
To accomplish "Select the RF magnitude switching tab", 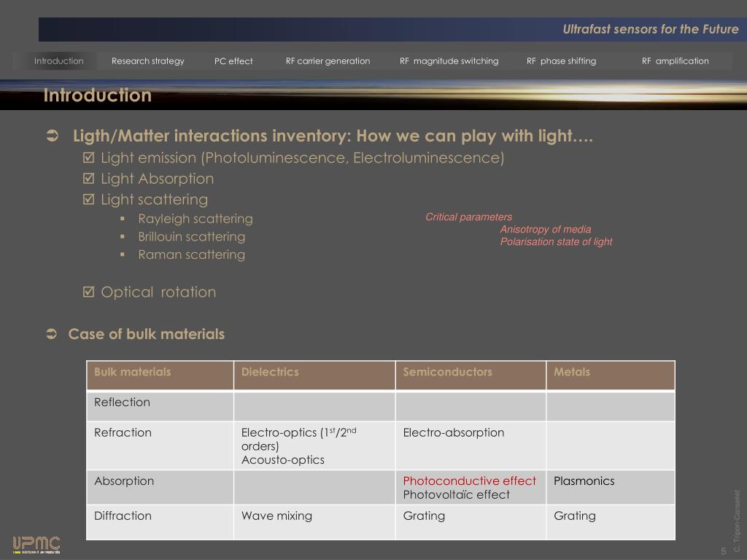I will point(449,61).
